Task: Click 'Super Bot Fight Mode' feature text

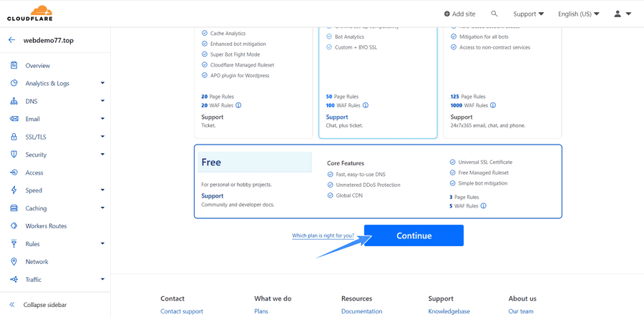Action: point(235,54)
